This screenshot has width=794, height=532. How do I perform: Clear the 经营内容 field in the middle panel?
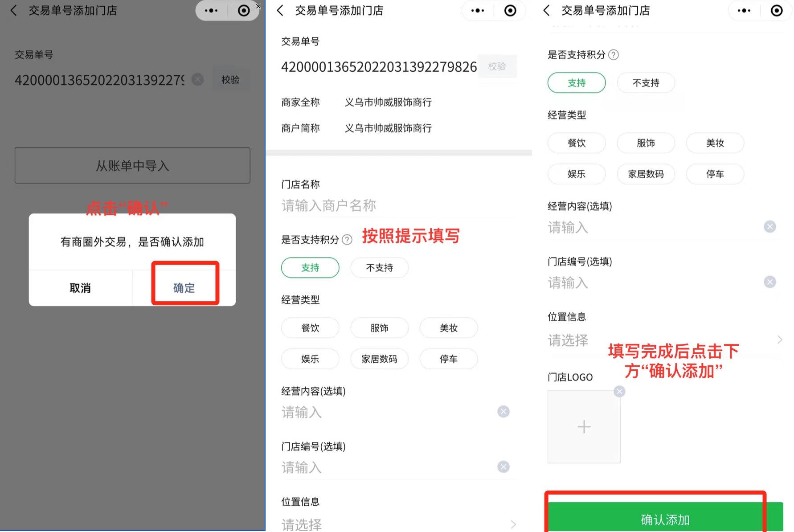(x=503, y=412)
